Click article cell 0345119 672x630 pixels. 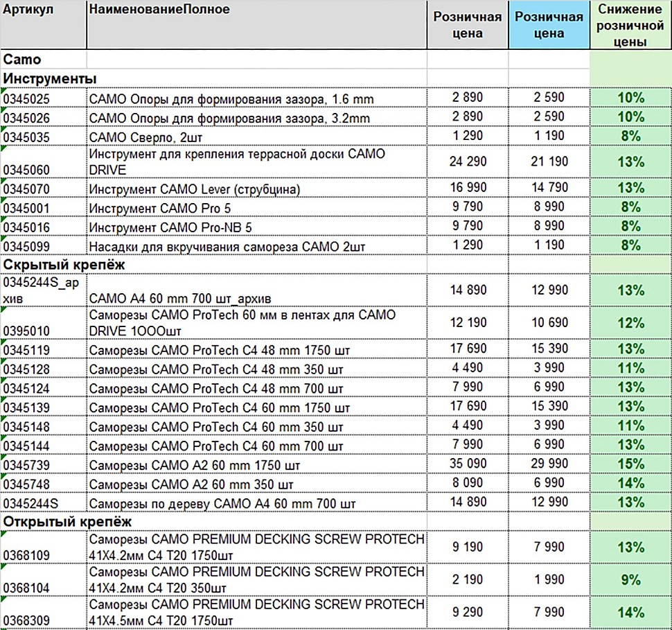coord(43,349)
